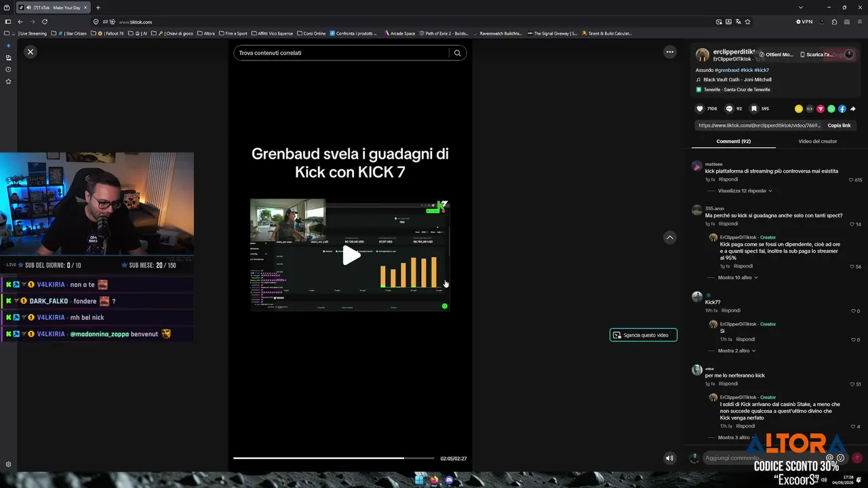
Task: Open the Corsi Online bookmark folder
Action: tap(311, 33)
